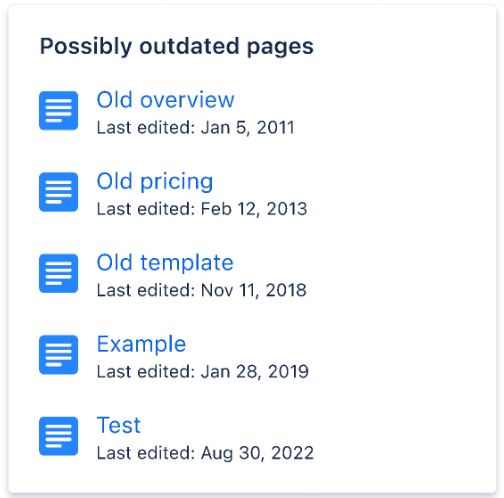The image size is (504, 498).
Task: Click the page icon for Old template
Action: tap(58, 273)
